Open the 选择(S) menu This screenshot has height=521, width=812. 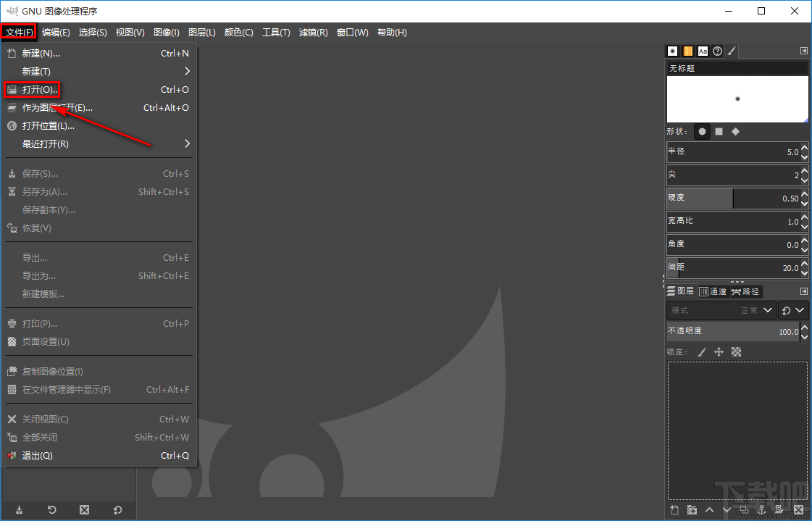(x=93, y=32)
